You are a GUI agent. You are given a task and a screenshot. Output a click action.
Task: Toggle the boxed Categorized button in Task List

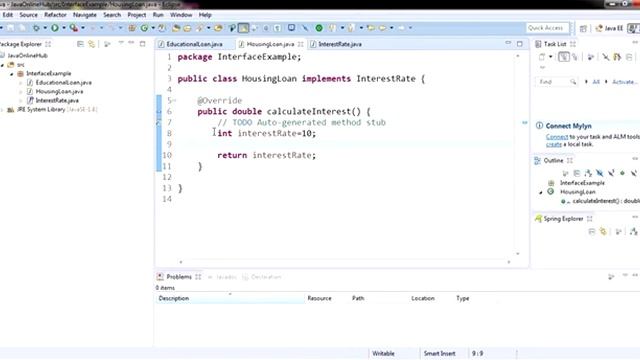coord(564,57)
